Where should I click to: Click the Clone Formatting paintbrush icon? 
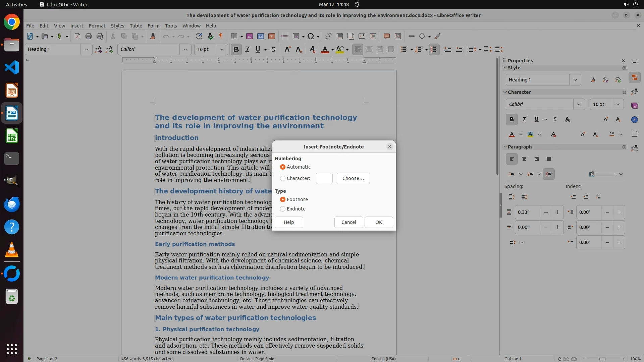click(x=153, y=36)
